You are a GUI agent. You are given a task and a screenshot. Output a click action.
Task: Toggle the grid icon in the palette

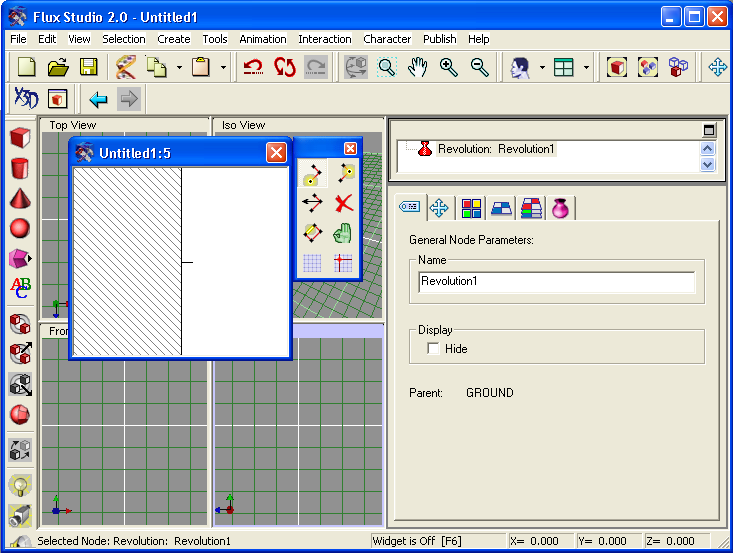[x=312, y=263]
